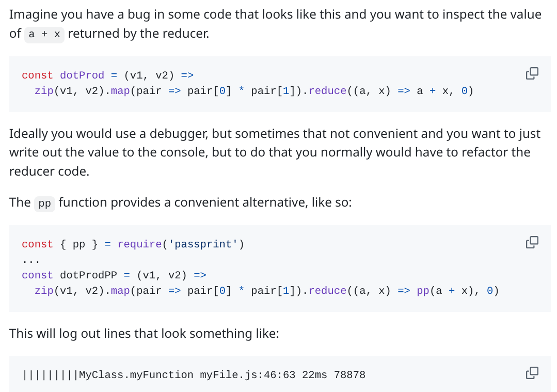This screenshot has height=392, width=557.
Task: Copy the passprint require code block
Action: pyautogui.click(x=532, y=242)
